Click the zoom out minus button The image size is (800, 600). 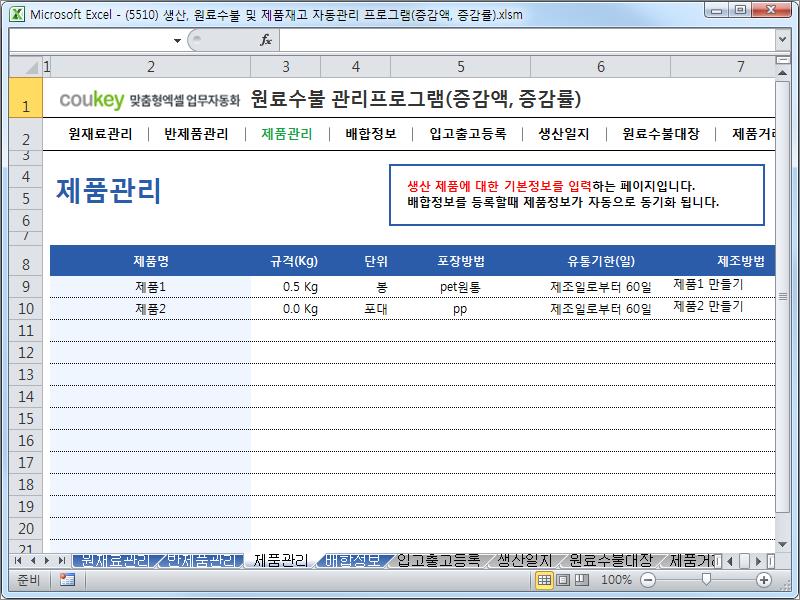point(647,580)
